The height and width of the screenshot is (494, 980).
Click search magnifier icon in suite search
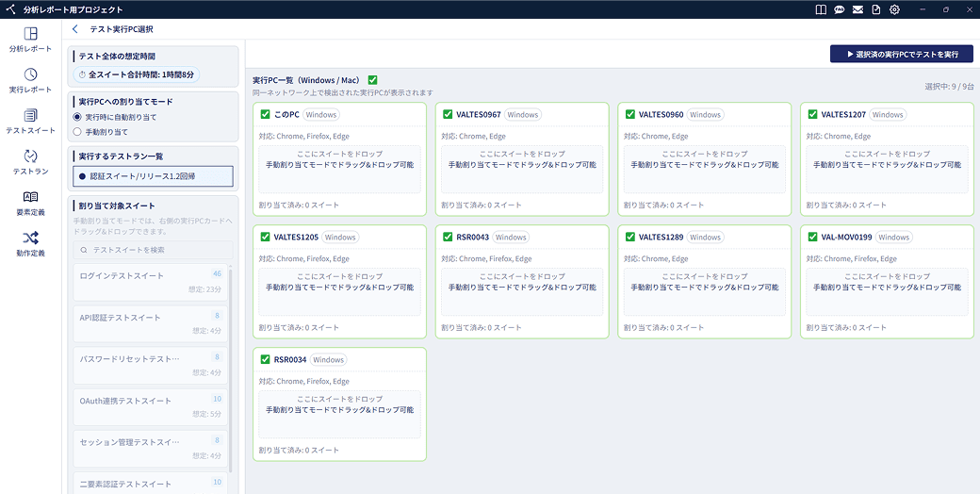(x=84, y=250)
